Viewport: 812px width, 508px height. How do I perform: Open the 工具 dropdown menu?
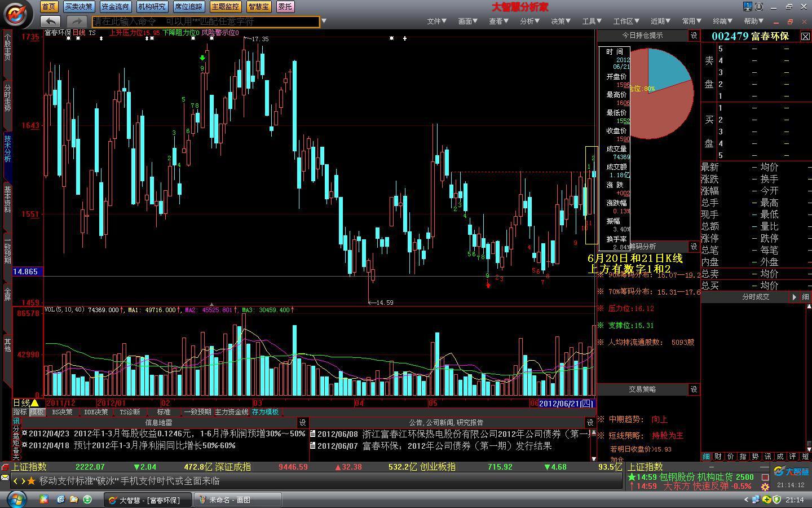[592, 21]
